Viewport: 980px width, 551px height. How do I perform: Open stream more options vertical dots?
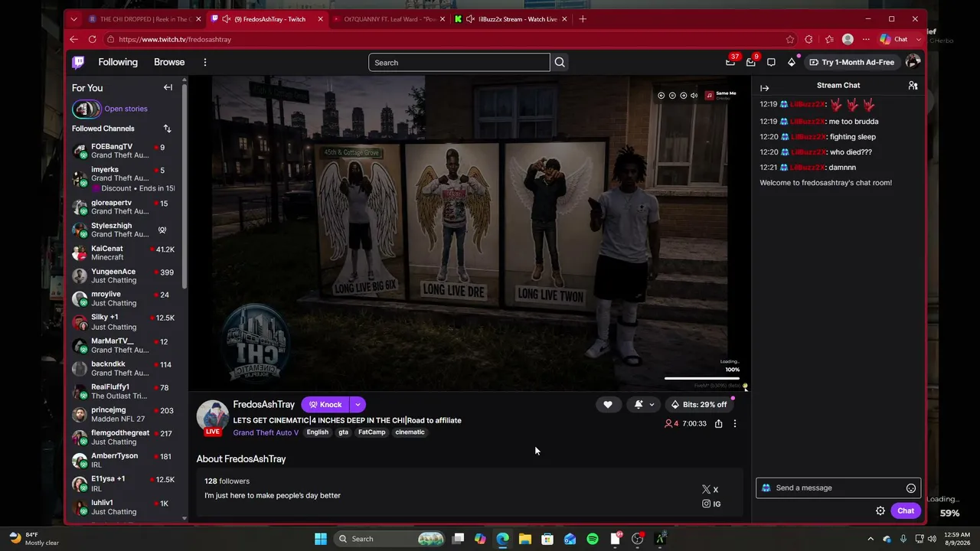click(x=735, y=423)
